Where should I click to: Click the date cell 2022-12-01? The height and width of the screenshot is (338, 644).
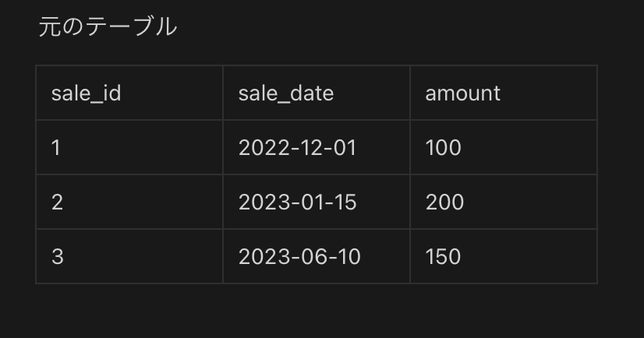pyautogui.click(x=317, y=147)
